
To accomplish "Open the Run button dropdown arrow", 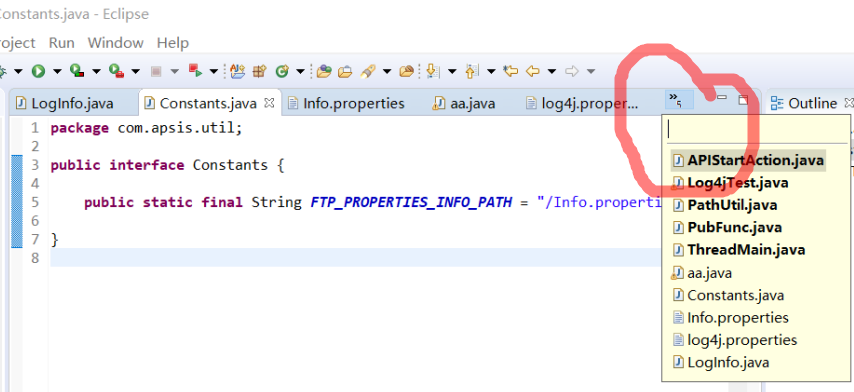I will [x=57, y=71].
